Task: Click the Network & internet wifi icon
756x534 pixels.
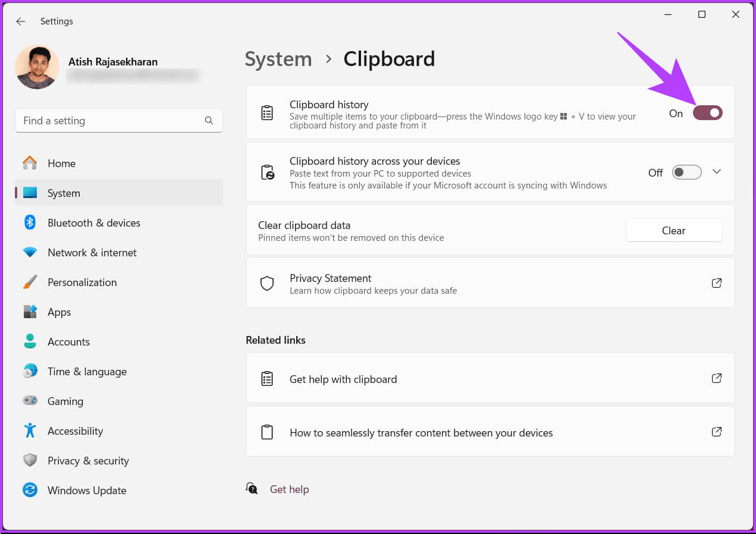Action: coord(30,253)
